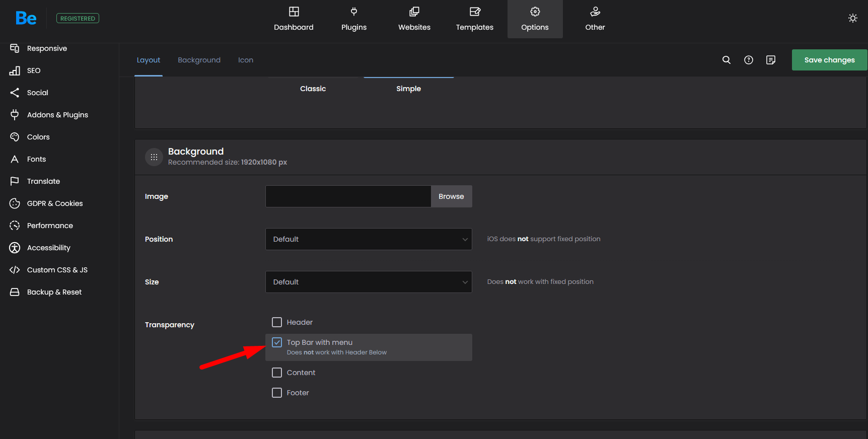Click the Responsive devices icon
The width and height of the screenshot is (868, 439).
15,48
